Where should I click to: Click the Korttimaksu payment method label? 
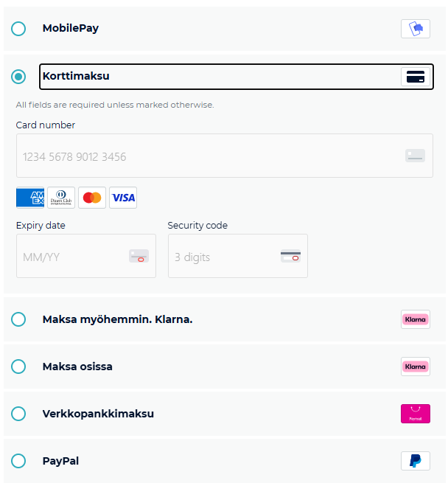pos(77,76)
